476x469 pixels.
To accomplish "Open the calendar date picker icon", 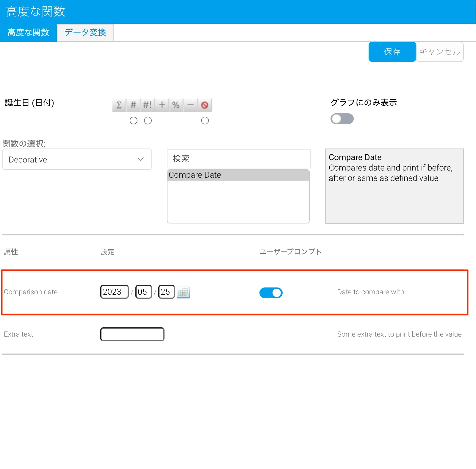I will click(x=183, y=292).
